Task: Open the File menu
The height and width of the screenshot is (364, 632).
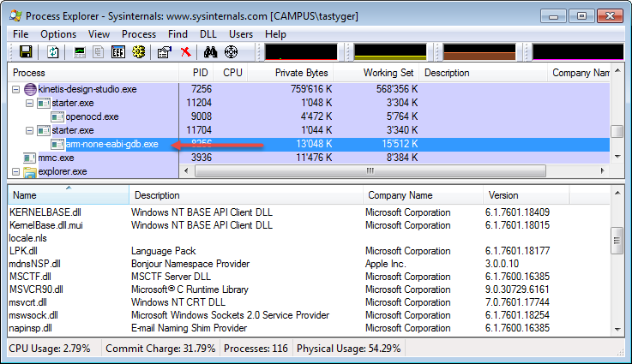Action: (x=21, y=34)
